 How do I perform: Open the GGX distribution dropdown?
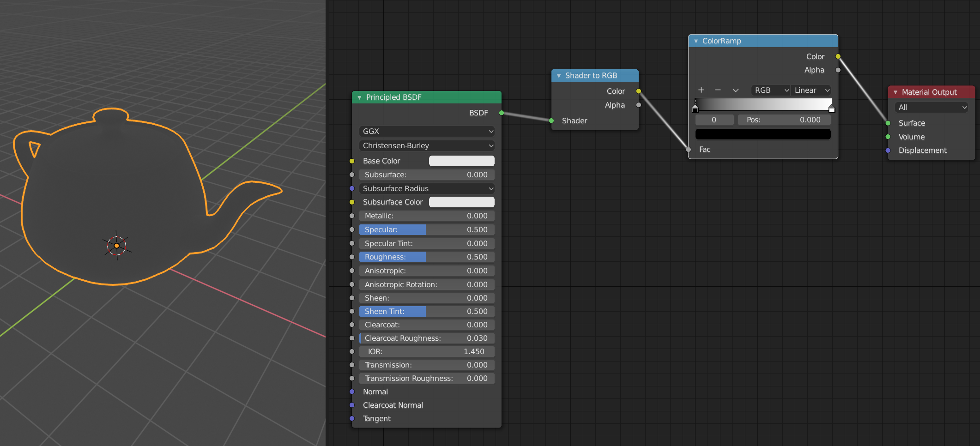point(426,131)
